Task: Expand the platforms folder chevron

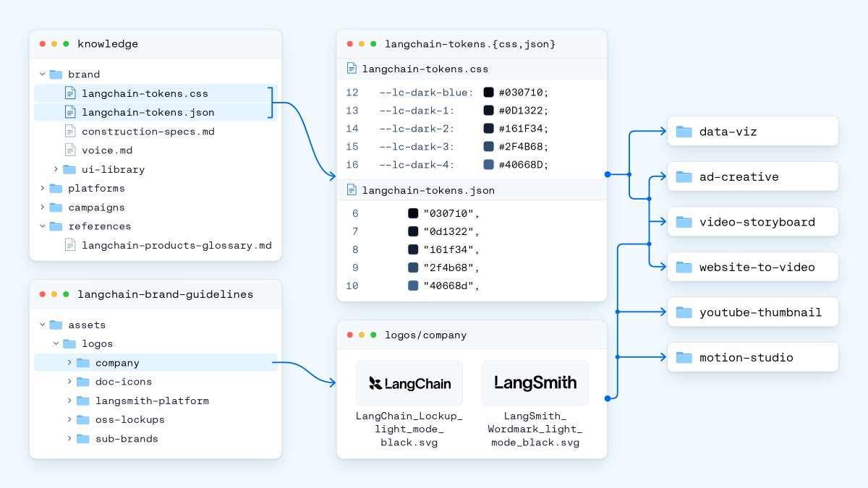Action: pyautogui.click(x=42, y=188)
